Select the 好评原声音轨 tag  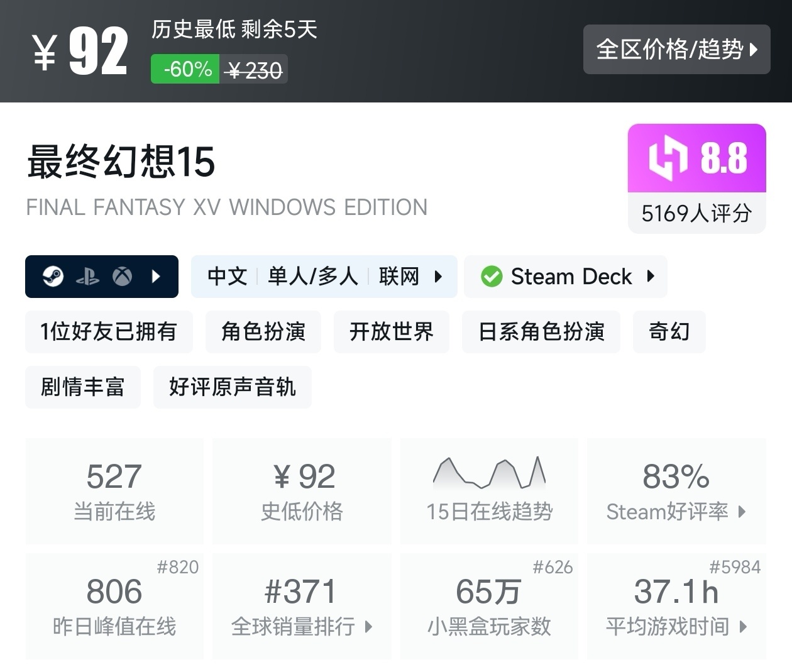click(232, 387)
